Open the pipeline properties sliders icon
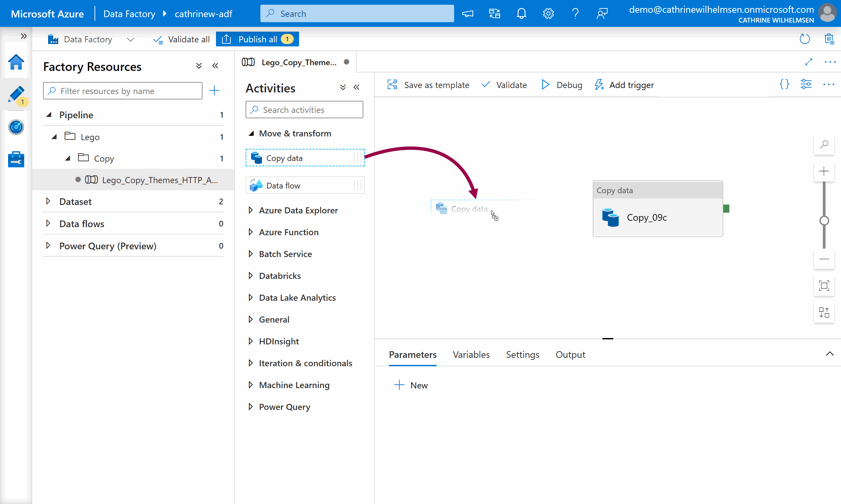Image resolution: width=841 pixels, height=504 pixels. pos(806,84)
